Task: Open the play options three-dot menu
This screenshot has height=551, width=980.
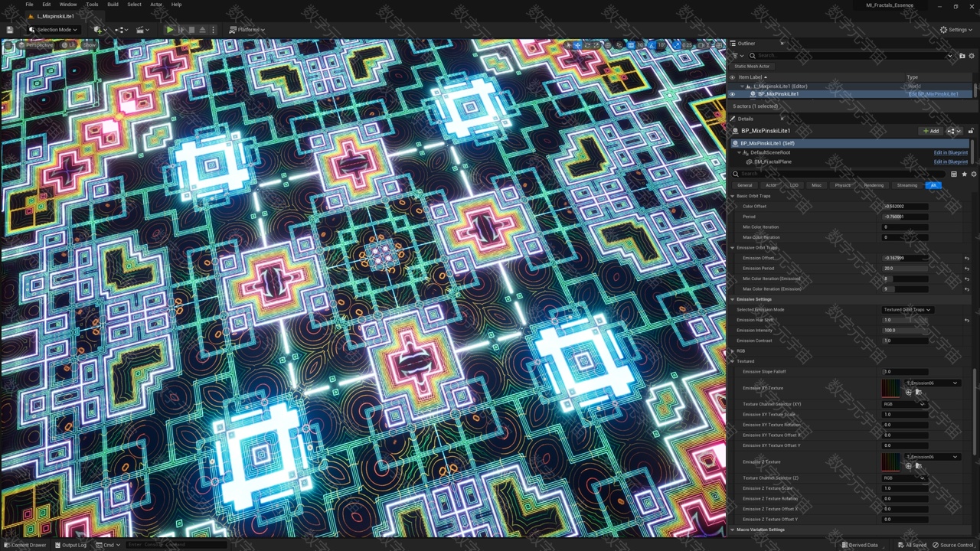Action: coord(213,30)
